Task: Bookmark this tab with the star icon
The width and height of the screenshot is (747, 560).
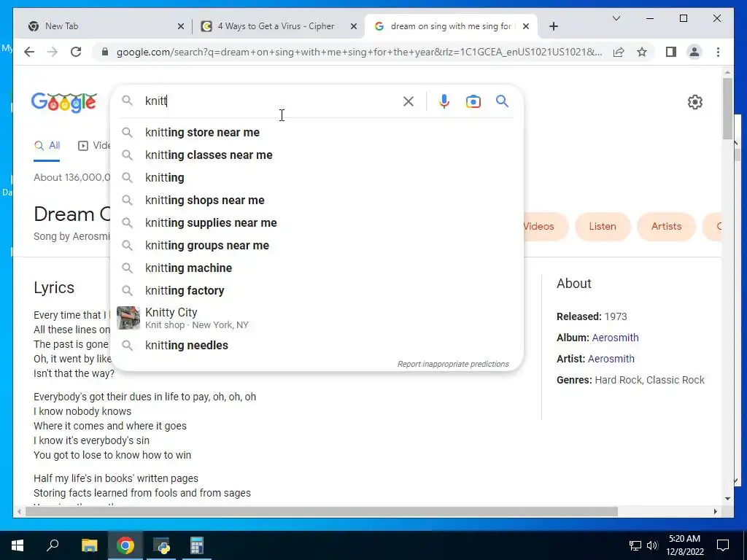Action: coord(642,52)
